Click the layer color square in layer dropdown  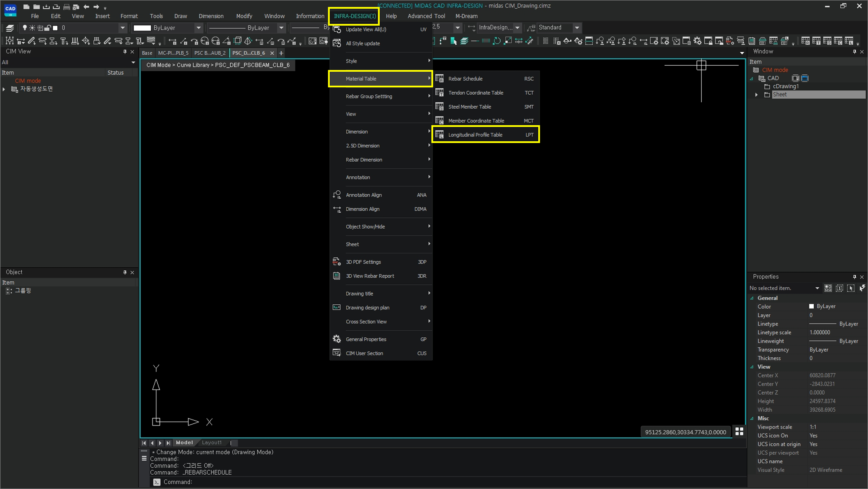pos(55,28)
